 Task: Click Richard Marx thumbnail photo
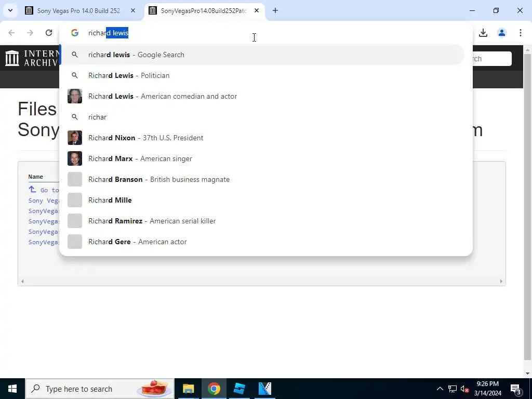[x=75, y=158]
